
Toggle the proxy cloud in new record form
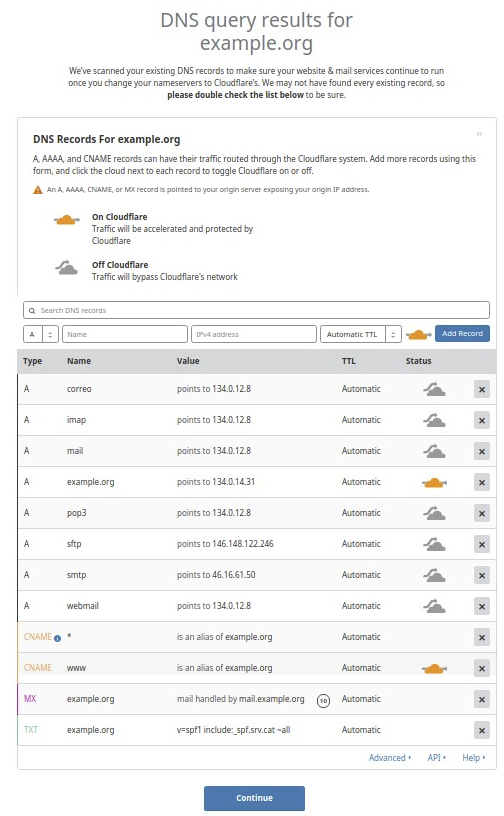[418, 335]
